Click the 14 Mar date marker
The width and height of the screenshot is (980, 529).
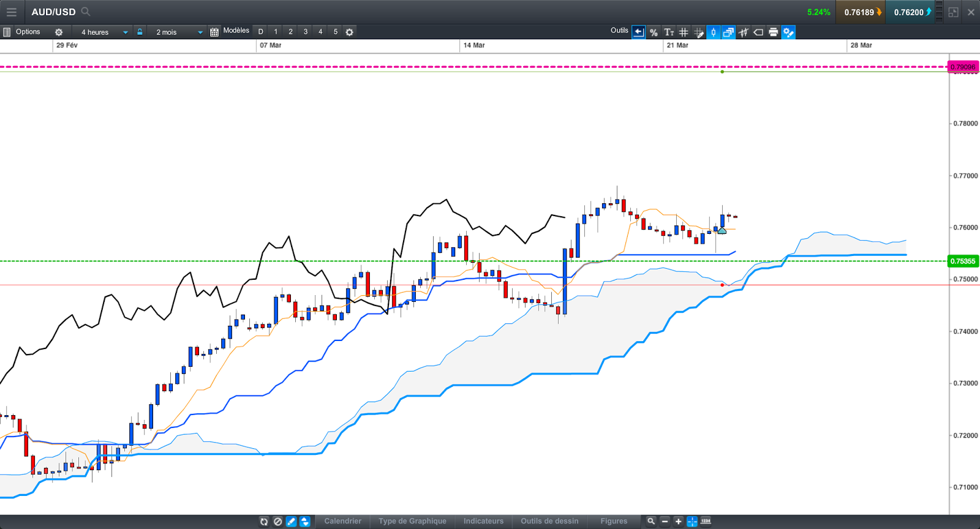(x=474, y=45)
